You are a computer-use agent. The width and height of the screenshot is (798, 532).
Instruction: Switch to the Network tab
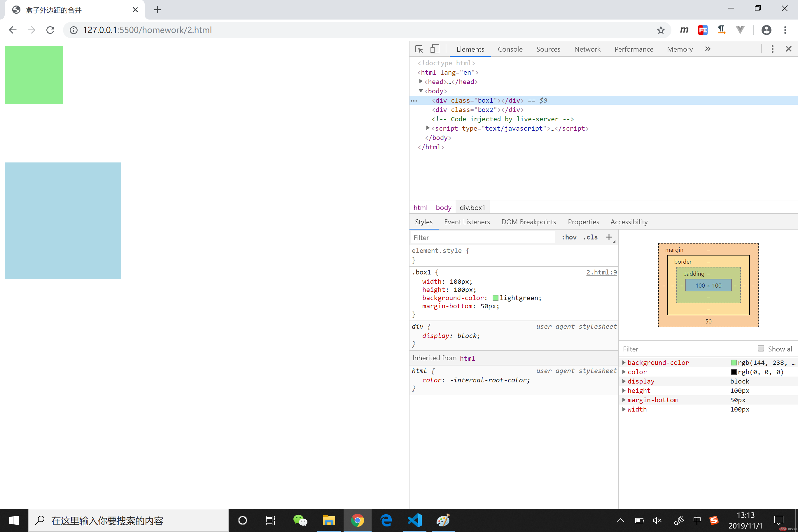(587, 49)
